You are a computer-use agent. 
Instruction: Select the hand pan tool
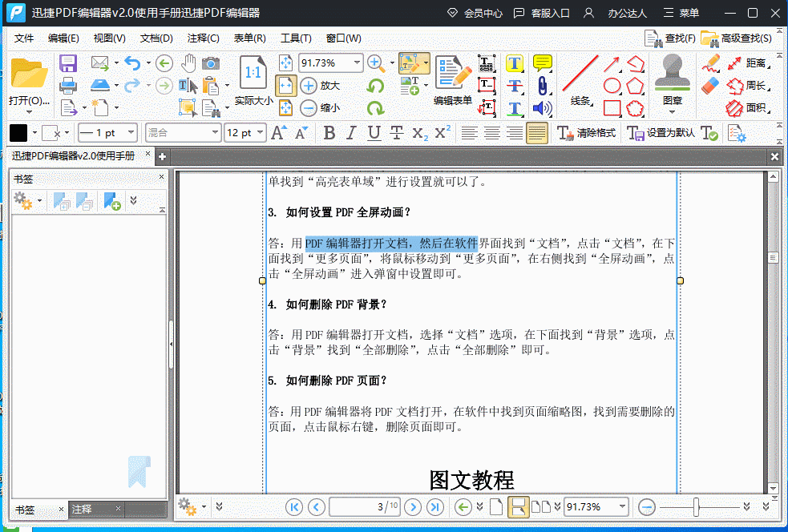click(x=188, y=63)
